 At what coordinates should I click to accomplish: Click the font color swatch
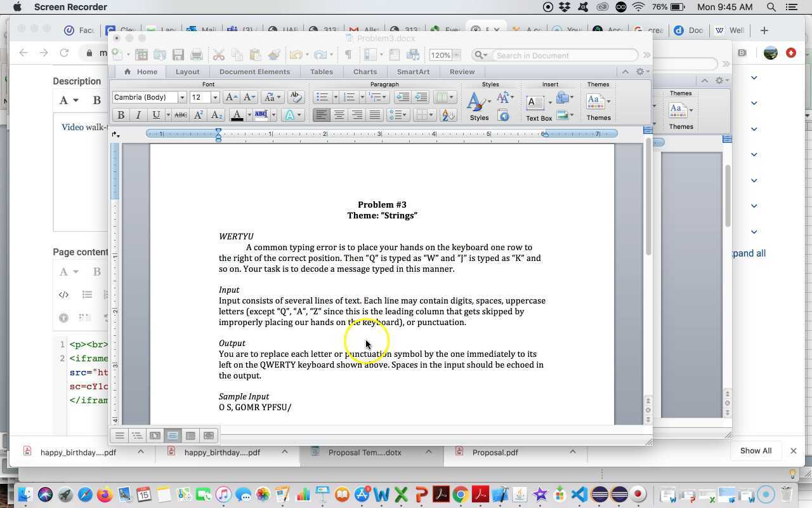click(237, 115)
